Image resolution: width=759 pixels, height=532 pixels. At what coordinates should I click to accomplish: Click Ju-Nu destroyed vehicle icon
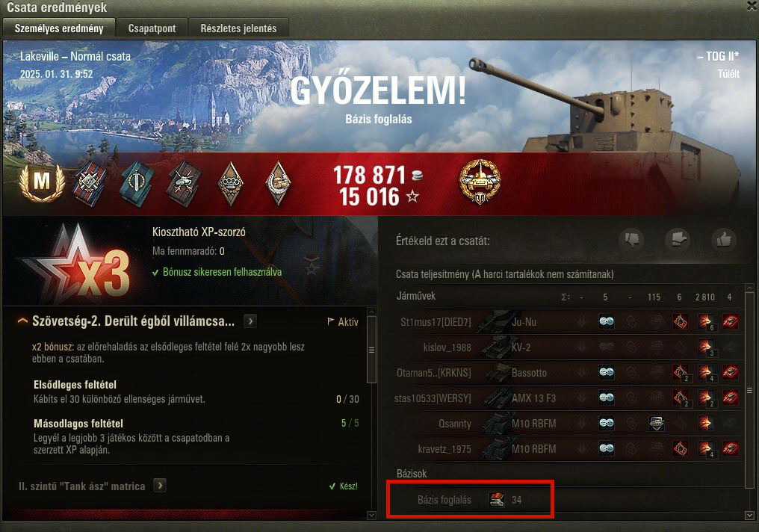click(x=731, y=321)
